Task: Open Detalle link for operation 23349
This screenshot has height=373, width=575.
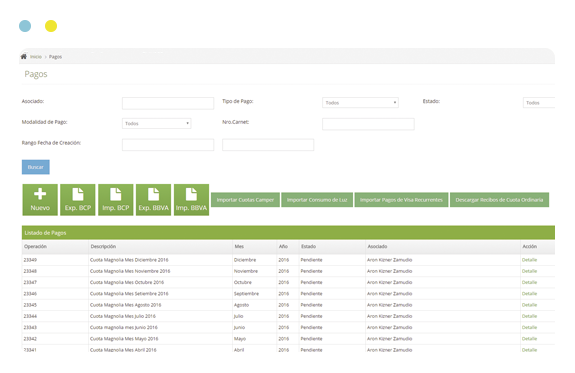Action: click(529, 260)
